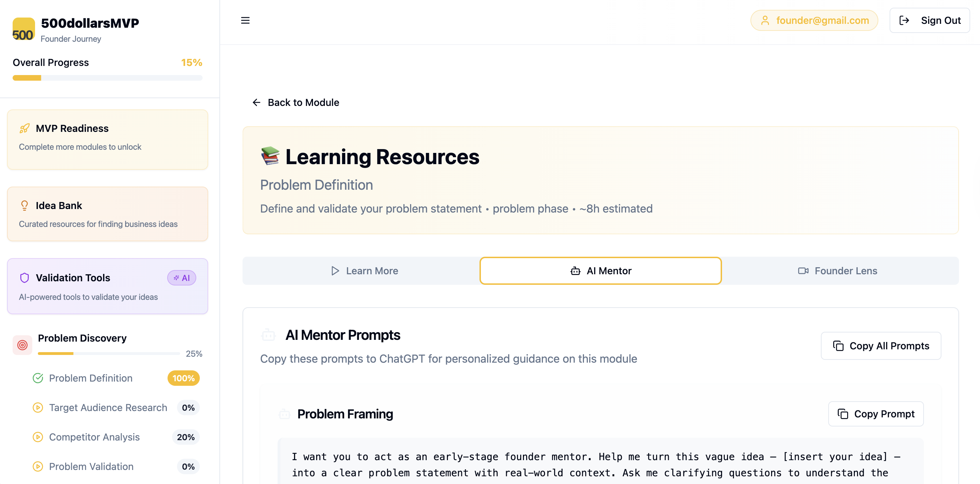
Task: Open the founder@gmail.com account pill
Action: pos(815,20)
